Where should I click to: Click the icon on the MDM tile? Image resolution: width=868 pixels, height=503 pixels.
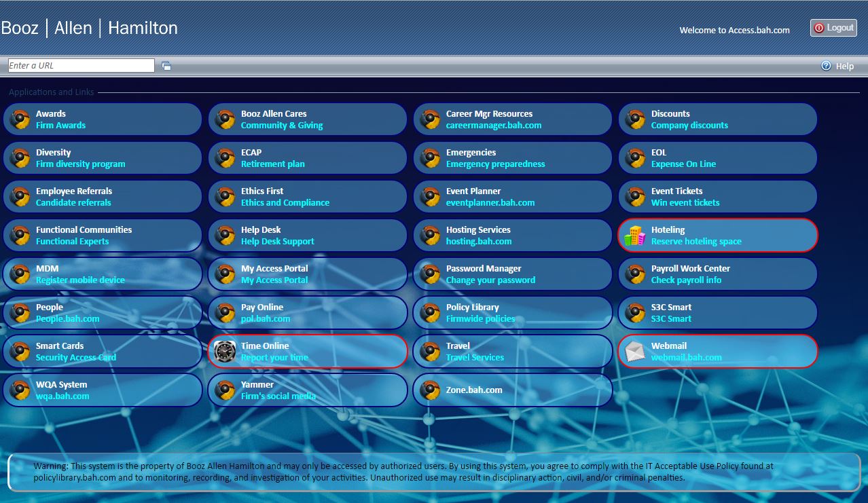coord(19,274)
